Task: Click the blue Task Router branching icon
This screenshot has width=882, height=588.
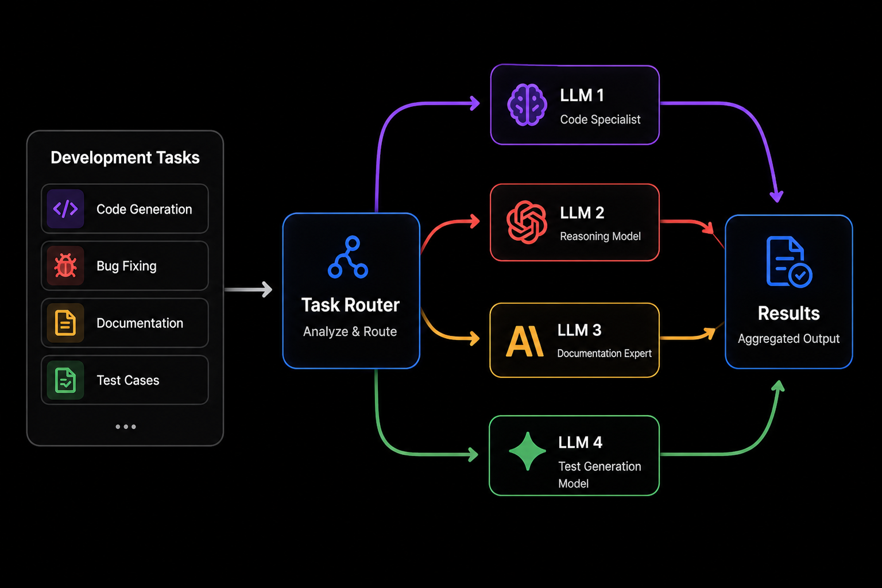Action: 348,257
